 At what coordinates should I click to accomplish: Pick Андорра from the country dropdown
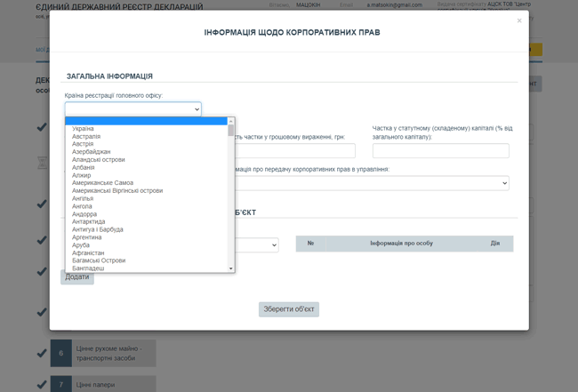[84, 214]
